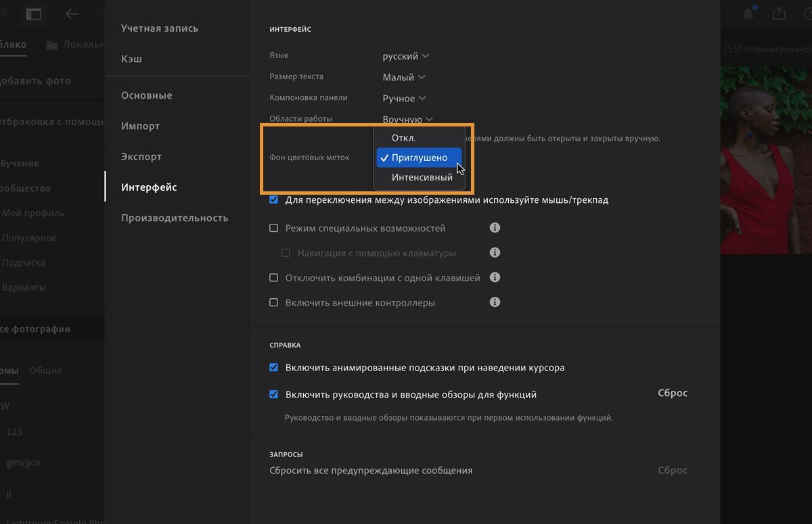Click info icon beside Навигация с помощью клавиатуры
The image size is (812, 524).
coord(495,252)
